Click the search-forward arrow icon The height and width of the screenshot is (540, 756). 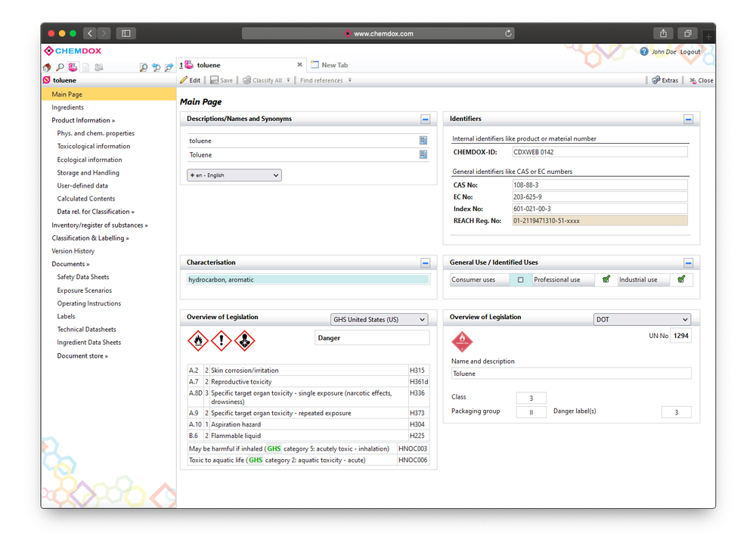click(169, 67)
